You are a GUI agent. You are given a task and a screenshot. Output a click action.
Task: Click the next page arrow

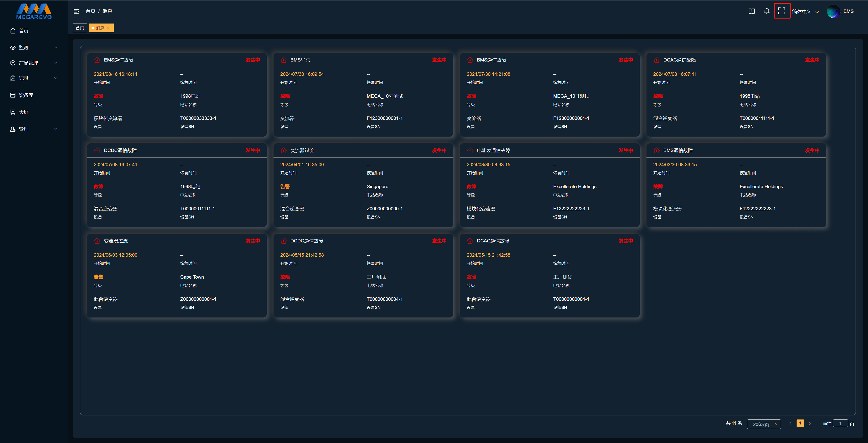coord(810,424)
